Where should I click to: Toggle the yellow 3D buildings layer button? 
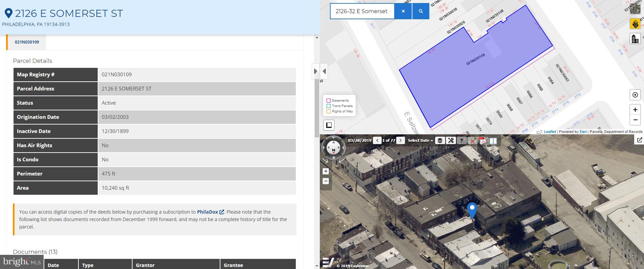(x=635, y=24)
